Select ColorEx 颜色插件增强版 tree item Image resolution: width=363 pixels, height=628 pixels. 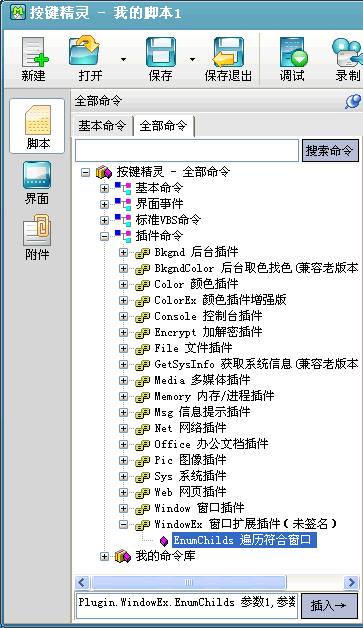coord(220,300)
